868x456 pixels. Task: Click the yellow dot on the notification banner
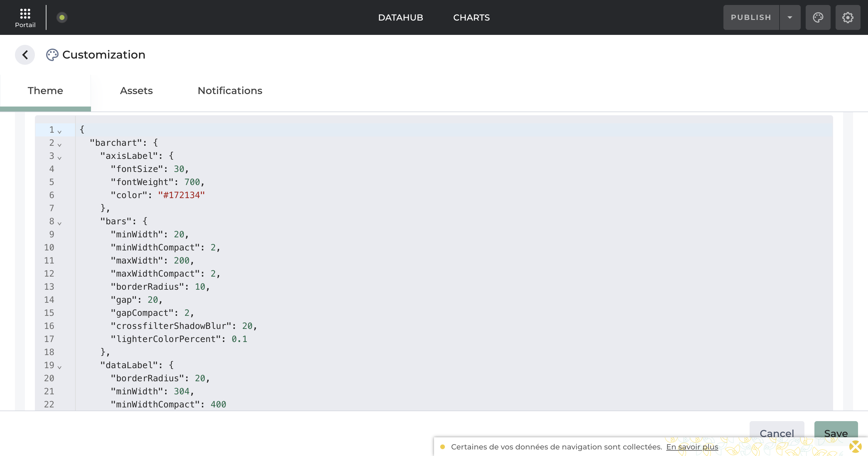(x=443, y=447)
